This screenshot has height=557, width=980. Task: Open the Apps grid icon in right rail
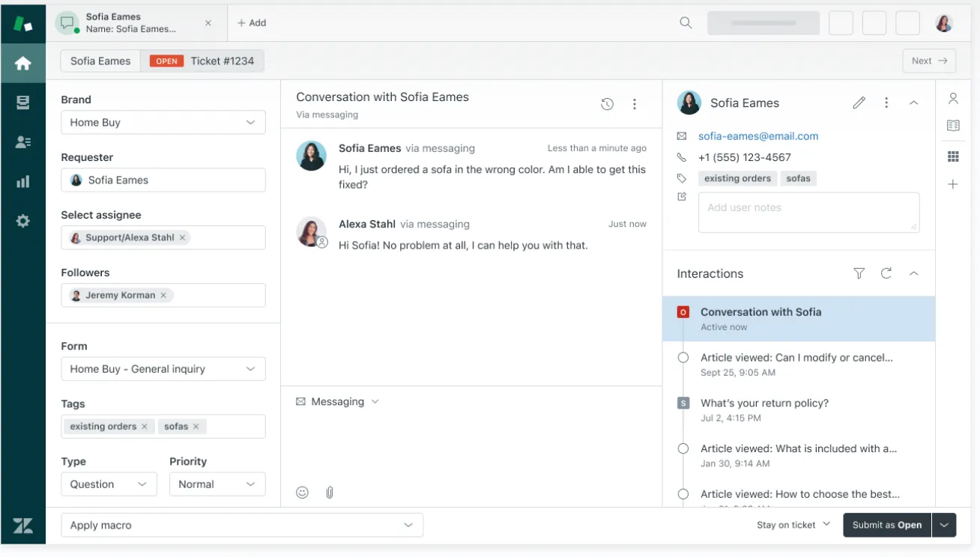pos(953,156)
